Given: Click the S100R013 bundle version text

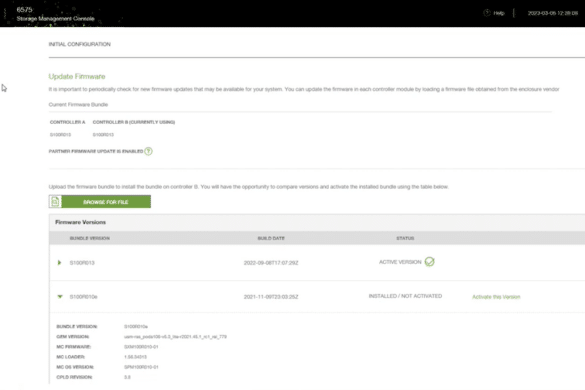Looking at the screenshot, I should [x=82, y=263].
